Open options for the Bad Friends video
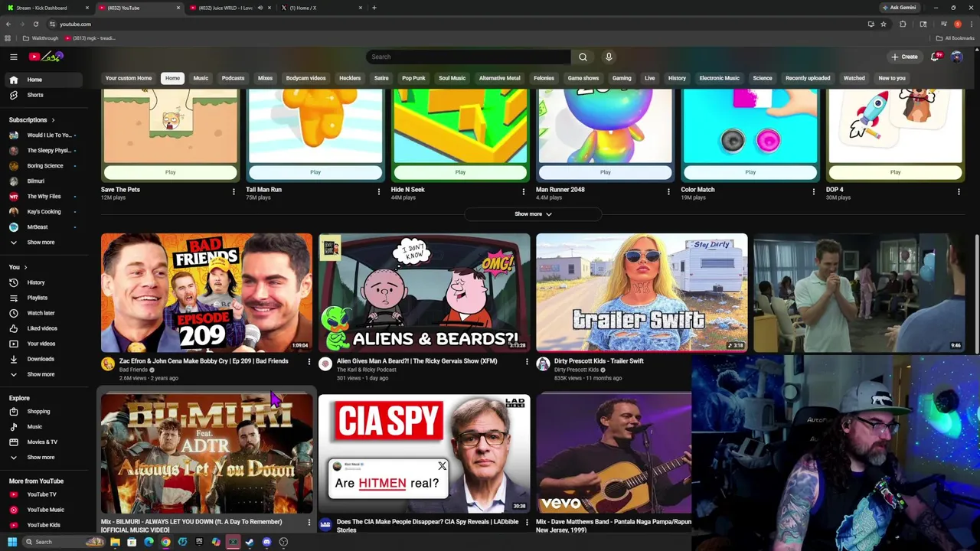 (309, 361)
